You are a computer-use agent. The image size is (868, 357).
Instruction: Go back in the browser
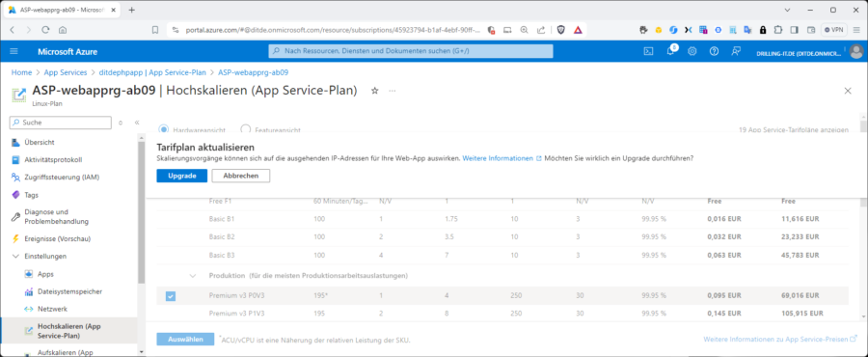click(13, 30)
